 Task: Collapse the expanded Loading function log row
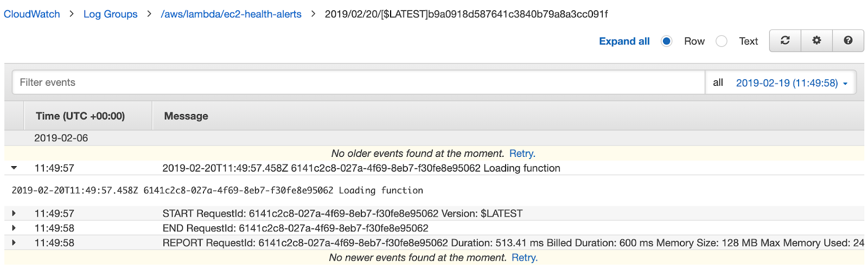click(x=14, y=168)
